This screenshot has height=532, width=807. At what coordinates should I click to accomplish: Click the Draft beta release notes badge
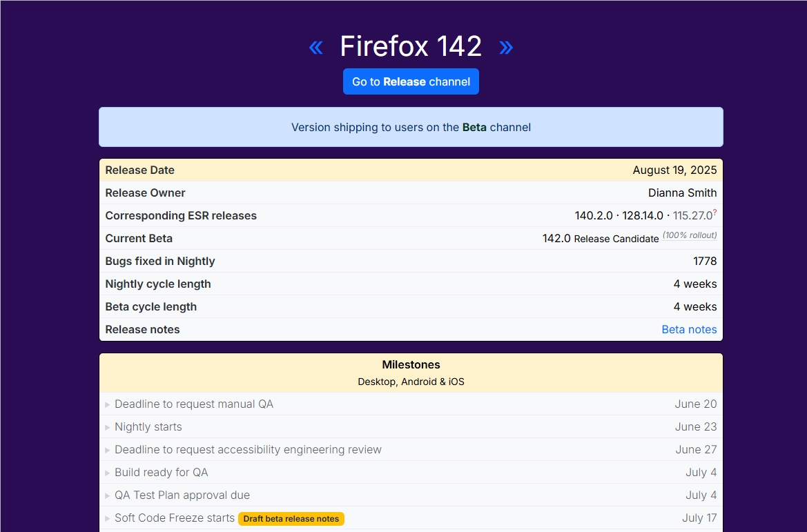[x=291, y=518]
